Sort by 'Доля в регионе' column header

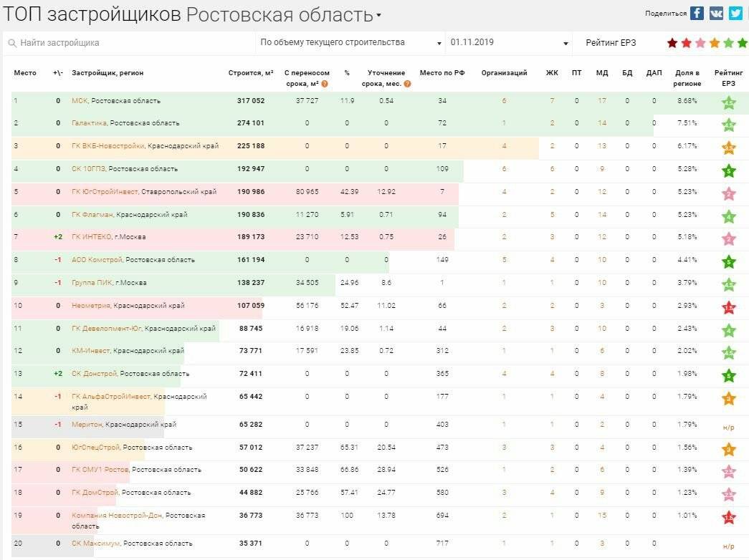click(687, 78)
